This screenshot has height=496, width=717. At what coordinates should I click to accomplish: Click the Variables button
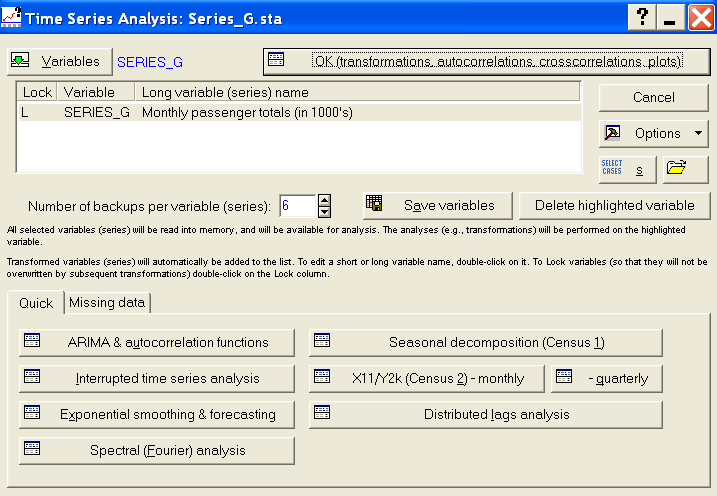coord(60,62)
